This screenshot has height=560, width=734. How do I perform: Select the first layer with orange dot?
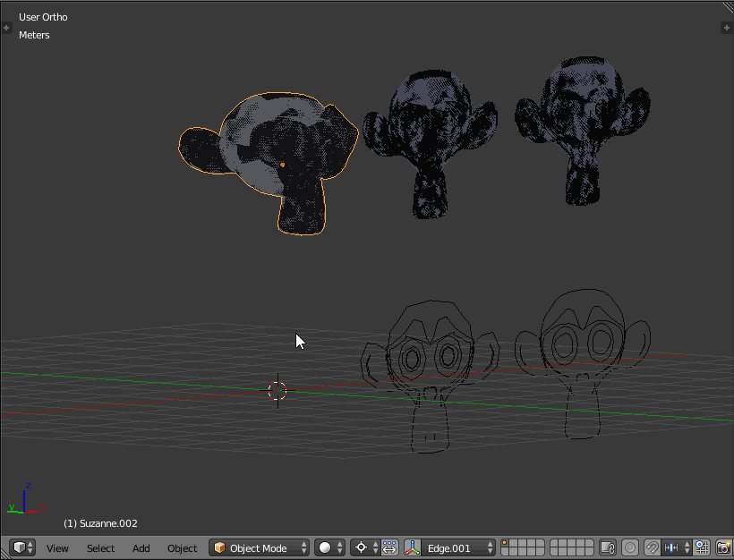(x=505, y=544)
